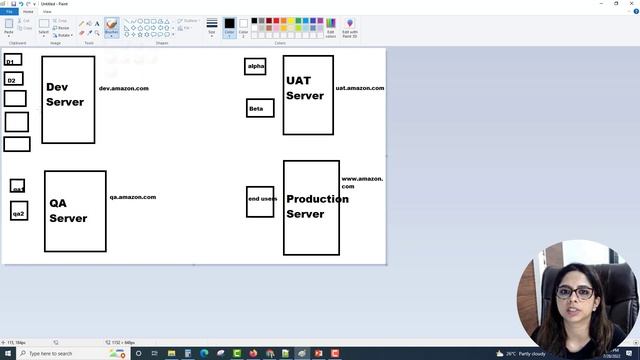Click Save icon in quick access toolbar
This screenshot has width=640, height=360.
(x=13, y=4)
